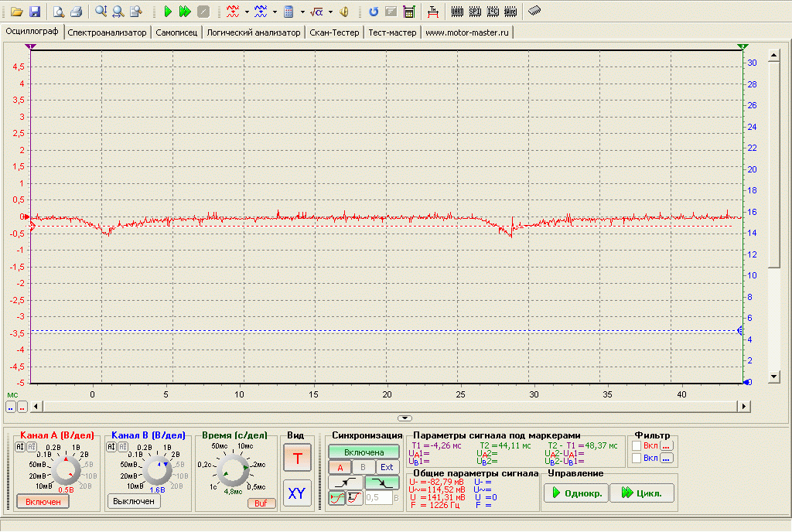Screen dimensions: 792x532
Task: Enable the red channel A filter checkbox
Action: click(637, 445)
